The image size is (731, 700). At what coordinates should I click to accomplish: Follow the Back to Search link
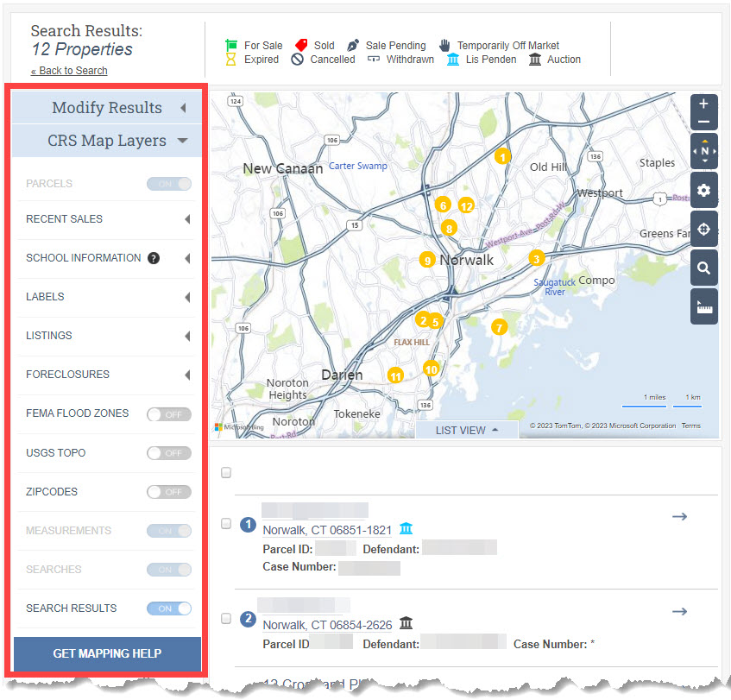[x=69, y=70]
